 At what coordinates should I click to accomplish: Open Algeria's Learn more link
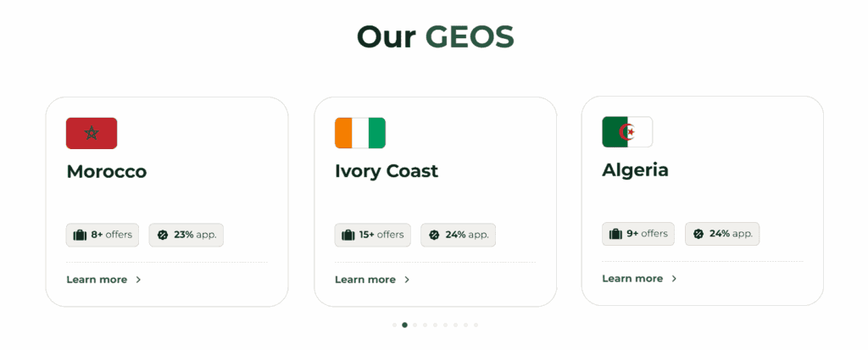coord(632,278)
